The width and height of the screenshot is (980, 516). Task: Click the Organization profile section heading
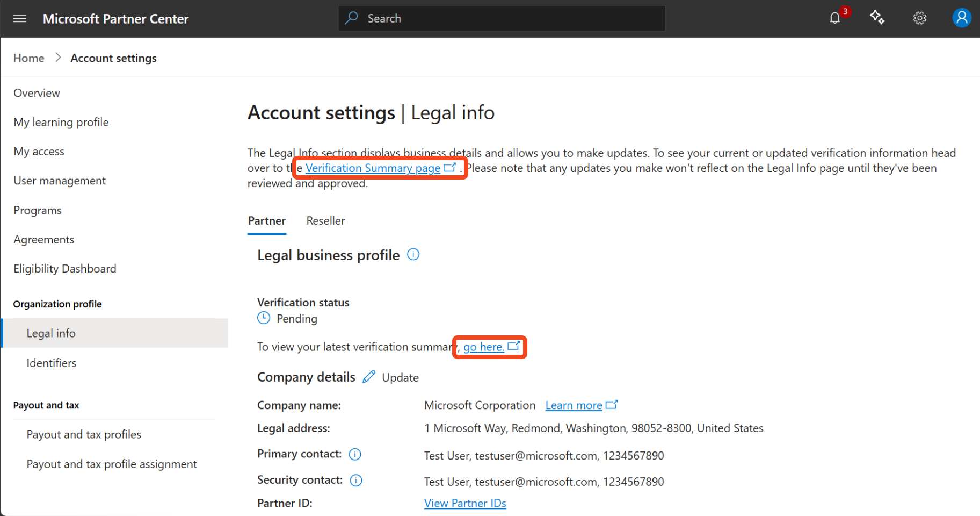[x=57, y=304]
